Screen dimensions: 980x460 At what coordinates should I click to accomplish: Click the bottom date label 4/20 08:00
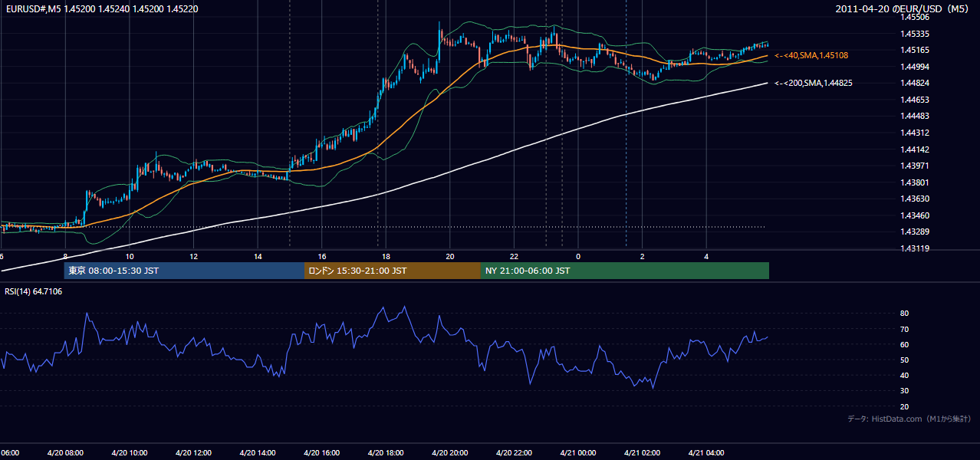pyautogui.click(x=65, y=452)
